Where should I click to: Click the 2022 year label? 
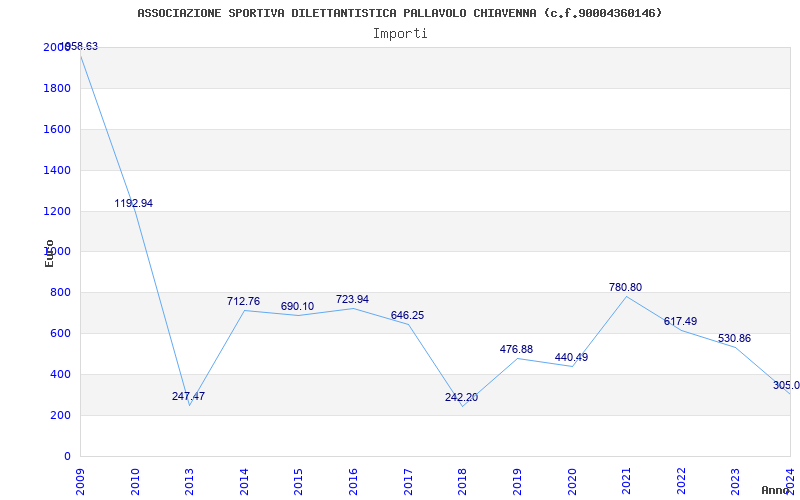click(681, 482)
